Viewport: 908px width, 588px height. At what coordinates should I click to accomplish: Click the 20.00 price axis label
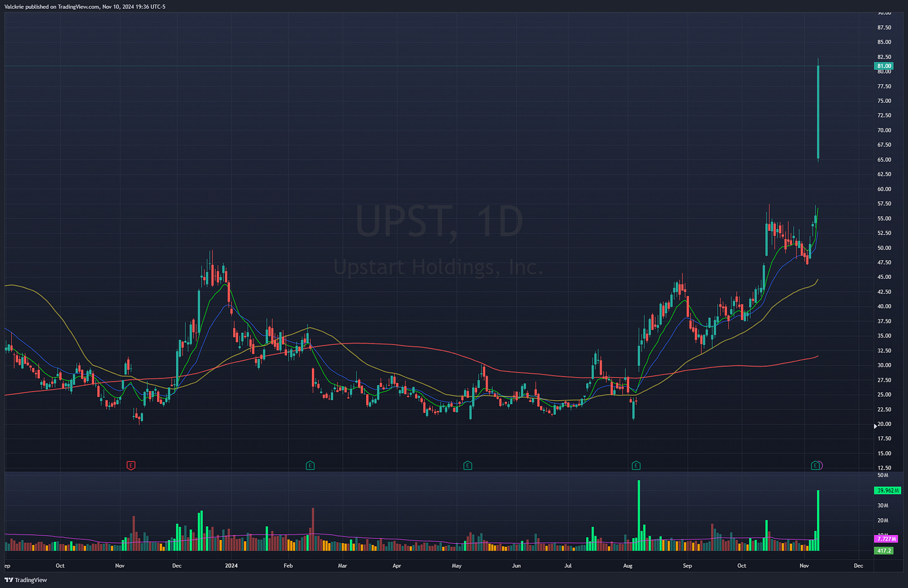point(884,425)
